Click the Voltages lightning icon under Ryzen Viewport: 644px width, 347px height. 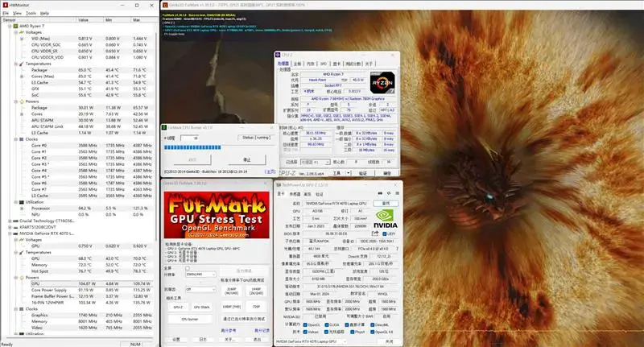click(22, 32)
